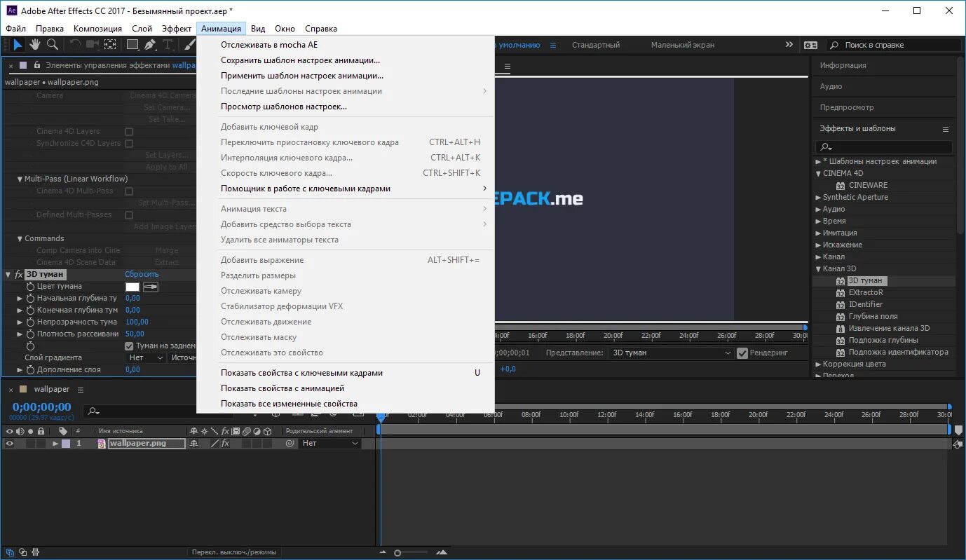This screenshot has width=966, height=560.
Task: Click the sync settings icon near search help
Action: click(x=811, y=45)
